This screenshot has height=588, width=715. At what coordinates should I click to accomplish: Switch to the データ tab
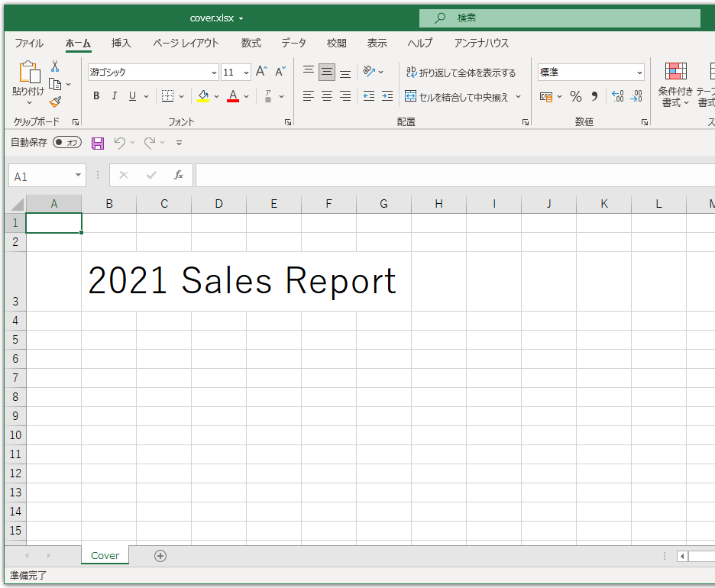(293, 44)
